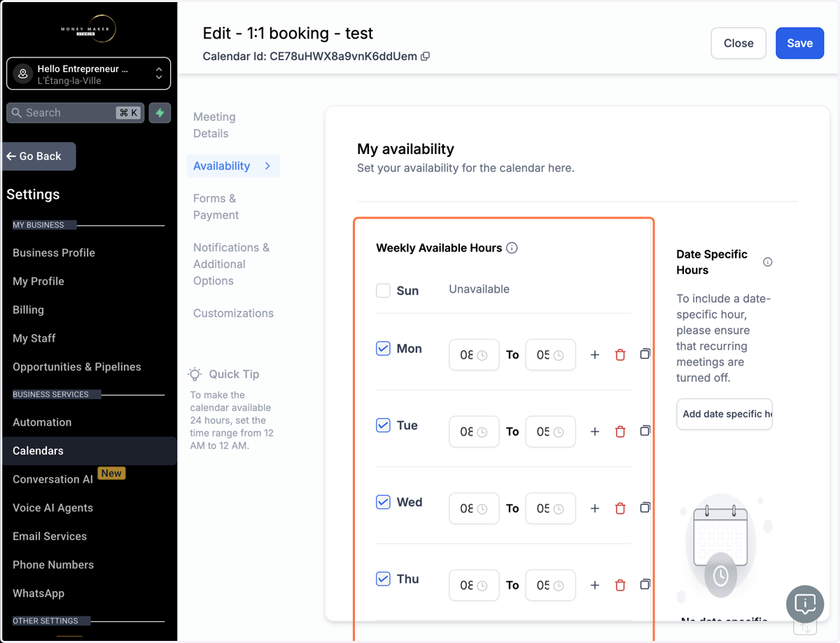Go to Meeting Details section
840x643 pixels.
(214, 125)
